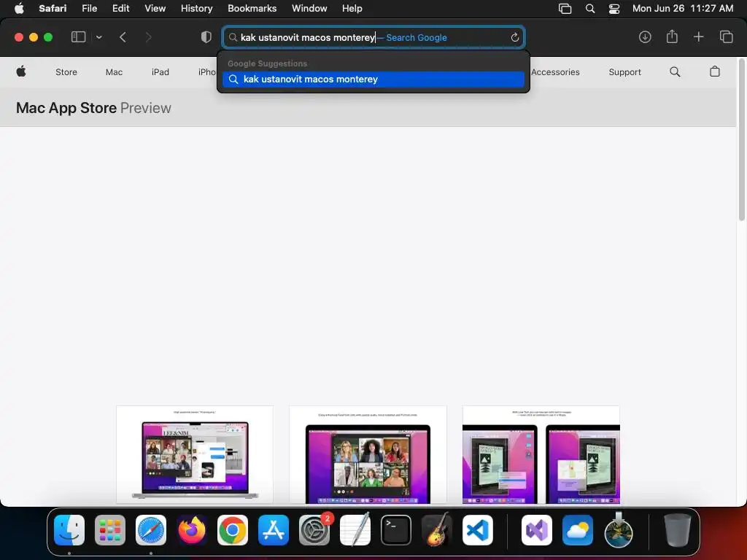
Task: Open a new tab with the plus icon
Action: [x=698, y=36]
